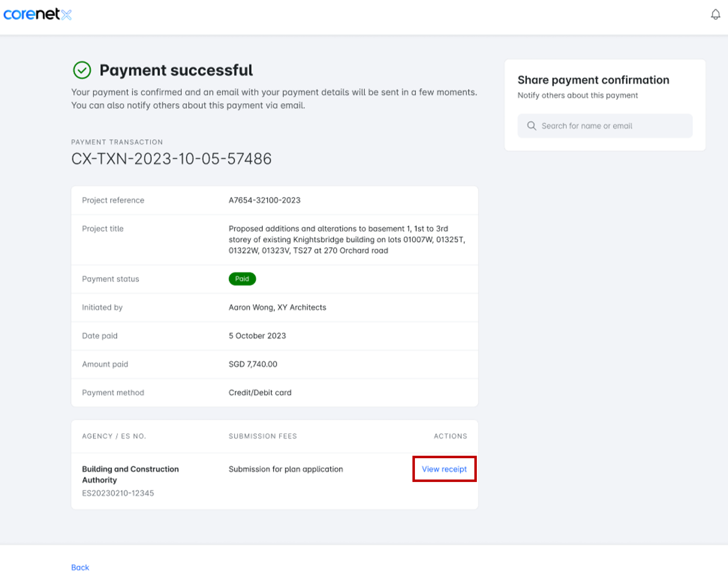The width and height of the screenshot is (728, 581).
Task: Click the Back link at bottom
Action: [x=80, y=567]
